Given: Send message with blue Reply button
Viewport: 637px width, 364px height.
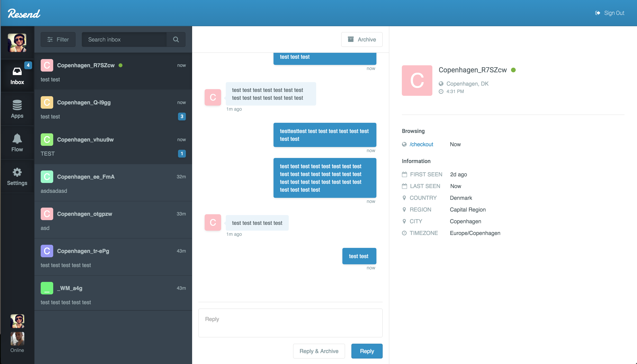Looking at the screenshot, I should [x=367, y=351].
